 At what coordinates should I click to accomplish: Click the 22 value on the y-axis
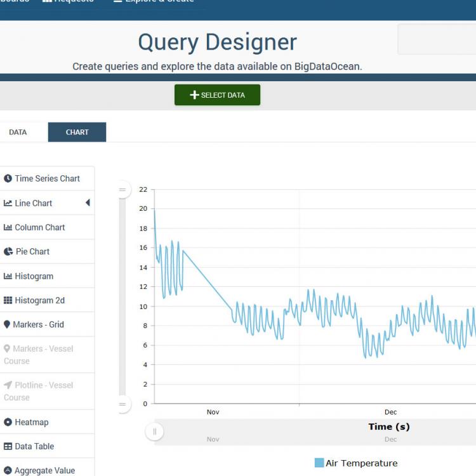pyautogui.click(x=143, y=189)
